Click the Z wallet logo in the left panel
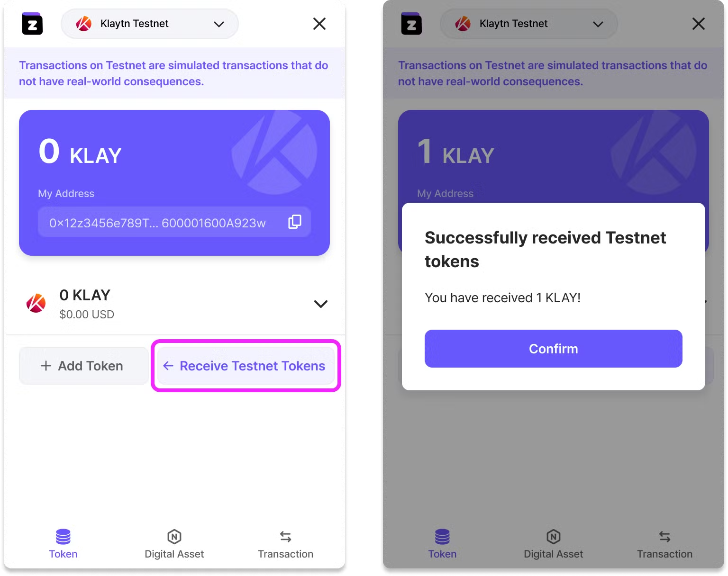The height and width of the screenshot is (576, 728). click(32, 24)
